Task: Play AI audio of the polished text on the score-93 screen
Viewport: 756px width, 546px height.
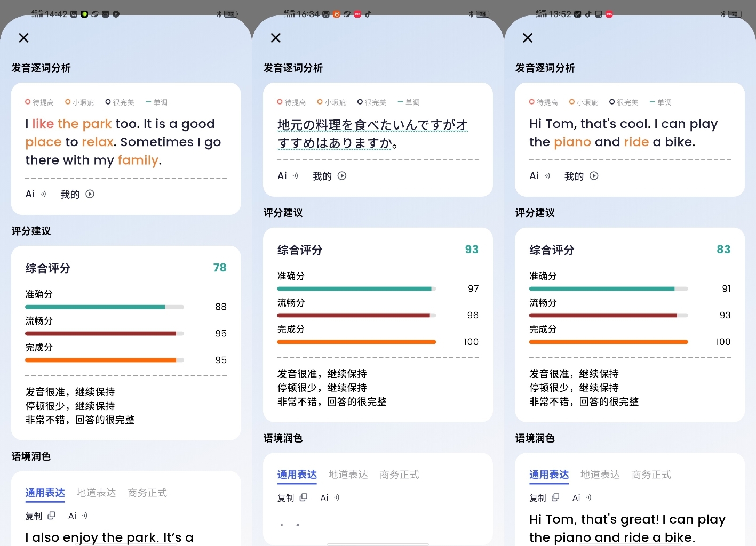Action: (x=330, y=498)
